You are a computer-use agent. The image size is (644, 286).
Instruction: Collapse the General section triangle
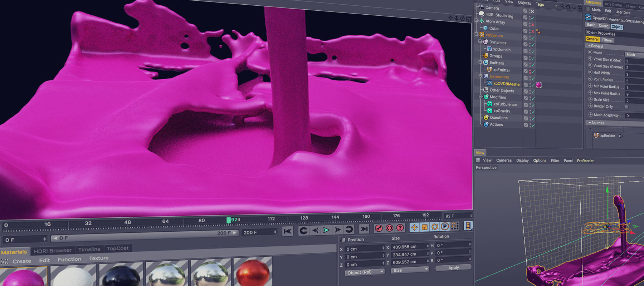589,46
